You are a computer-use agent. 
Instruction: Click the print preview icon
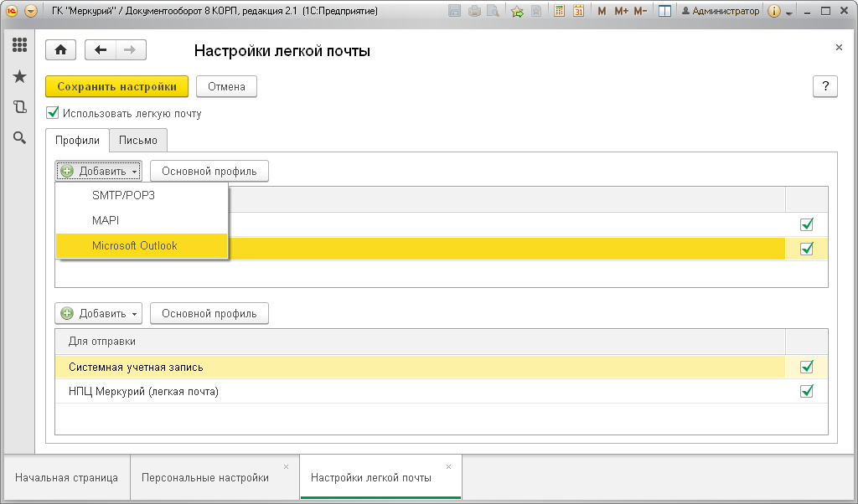pos(493,10)
